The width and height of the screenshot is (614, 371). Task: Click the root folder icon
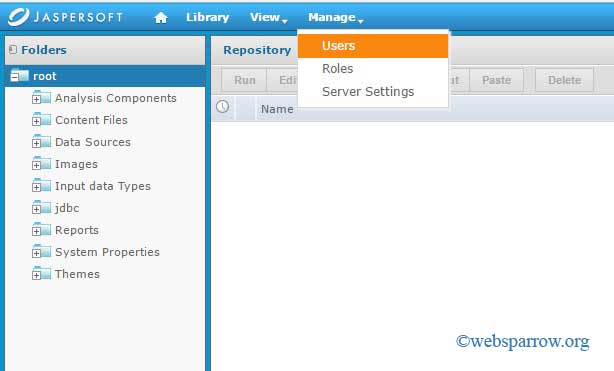(x=19, y=76)
